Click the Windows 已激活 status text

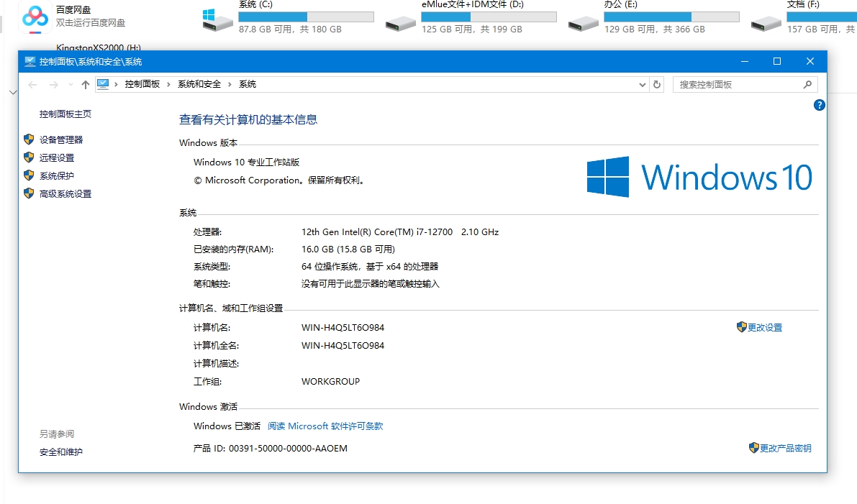coord(227,426)
